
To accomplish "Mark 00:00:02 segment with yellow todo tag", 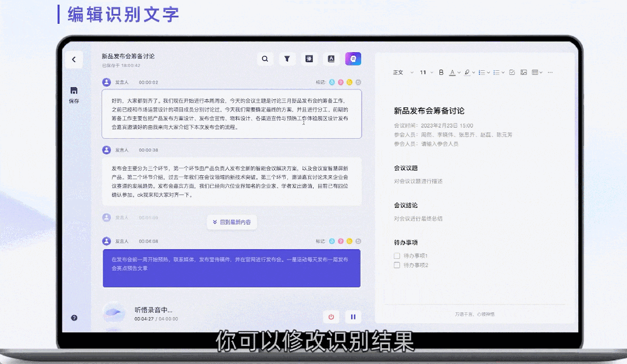I will tap(349, 82).
